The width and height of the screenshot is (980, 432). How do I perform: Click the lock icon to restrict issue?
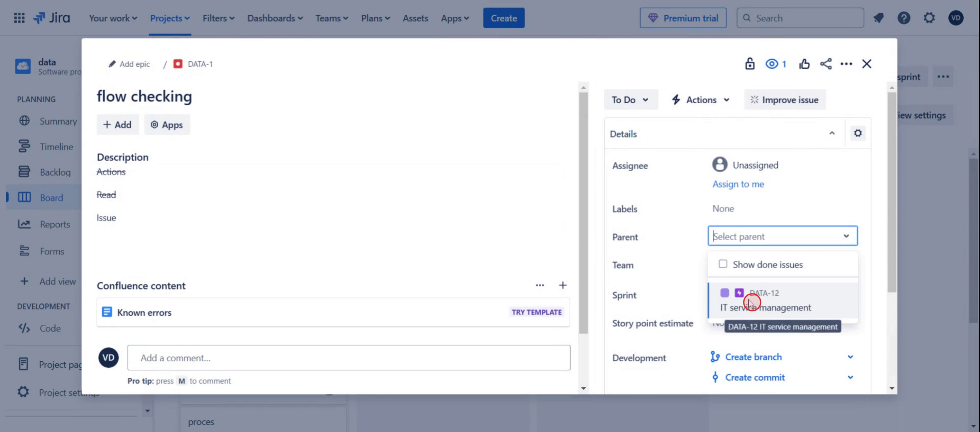[x=749, y=64]
